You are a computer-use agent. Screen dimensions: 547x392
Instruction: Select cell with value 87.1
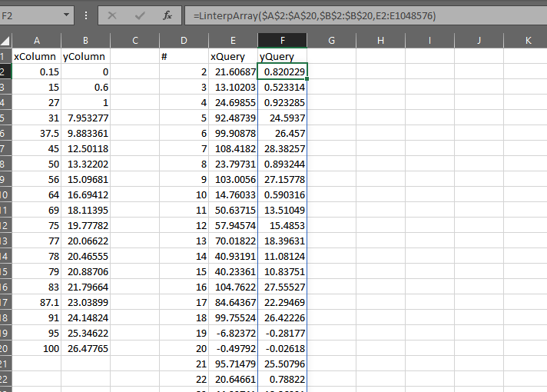(37, 302)
